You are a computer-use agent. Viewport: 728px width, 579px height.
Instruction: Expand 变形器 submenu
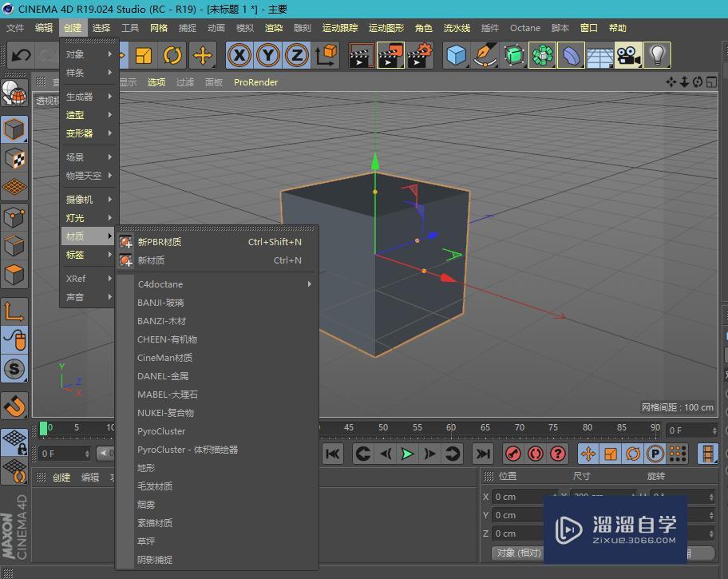(x=89, y=133)
